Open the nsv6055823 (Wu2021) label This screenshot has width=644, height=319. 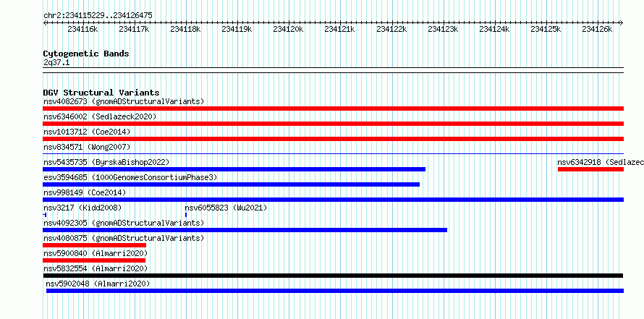click(226, 208)
